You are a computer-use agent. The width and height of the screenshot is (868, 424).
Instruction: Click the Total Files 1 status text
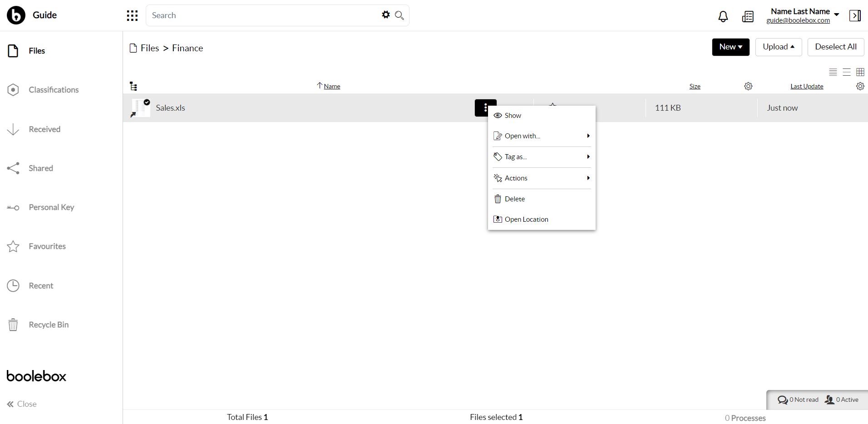pyautogui.click(x=247, y=417)
